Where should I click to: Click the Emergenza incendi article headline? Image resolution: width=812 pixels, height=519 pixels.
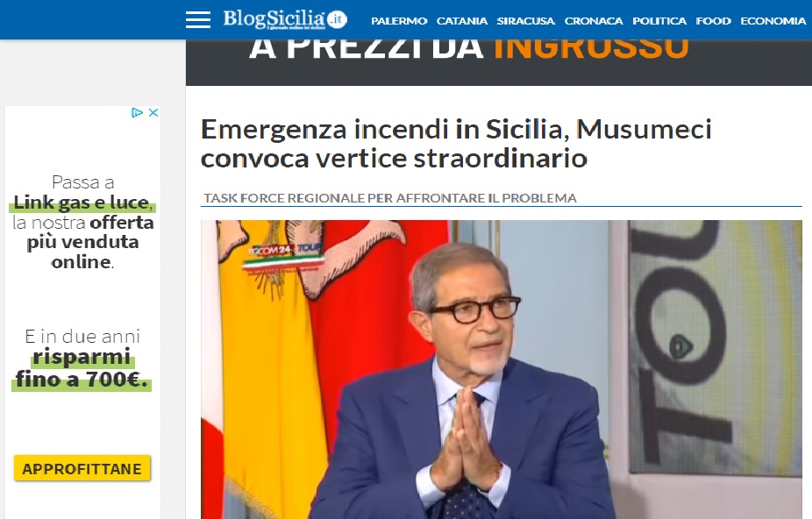pyautogui.click(x=456, y=144)
